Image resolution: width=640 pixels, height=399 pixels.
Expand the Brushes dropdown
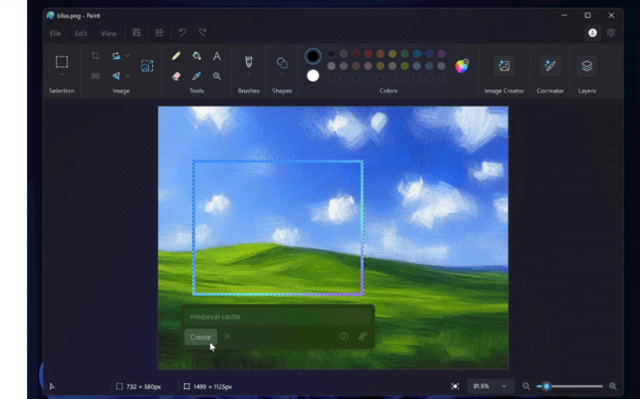click(x=249, y=75)
